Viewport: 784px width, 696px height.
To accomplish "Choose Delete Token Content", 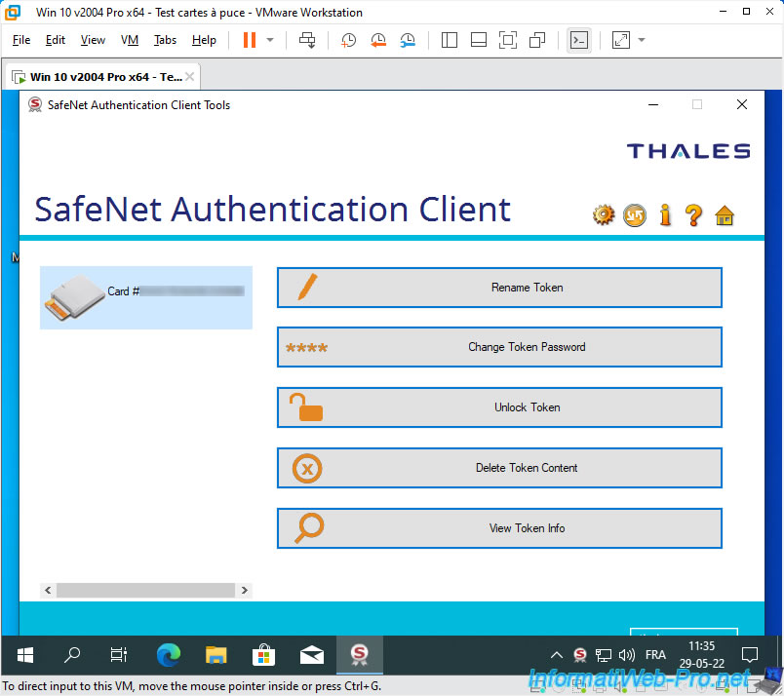I will click(x=499, y=468).
